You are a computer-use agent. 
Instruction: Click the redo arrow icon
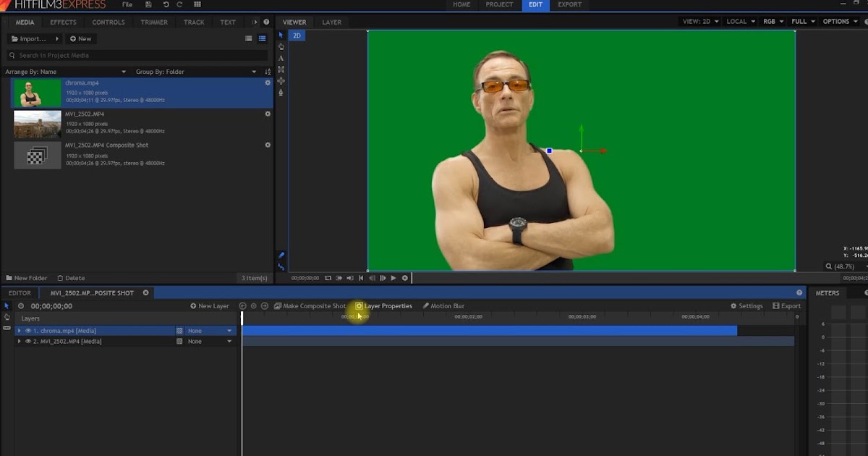click(180, 4)
